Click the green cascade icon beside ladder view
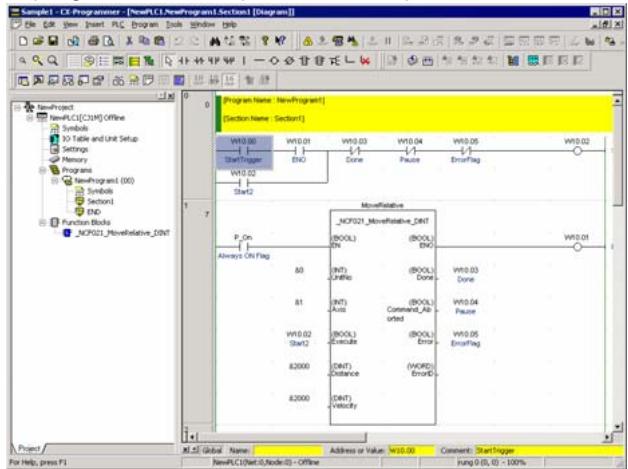The image size is (628, 469). [149, 61]
